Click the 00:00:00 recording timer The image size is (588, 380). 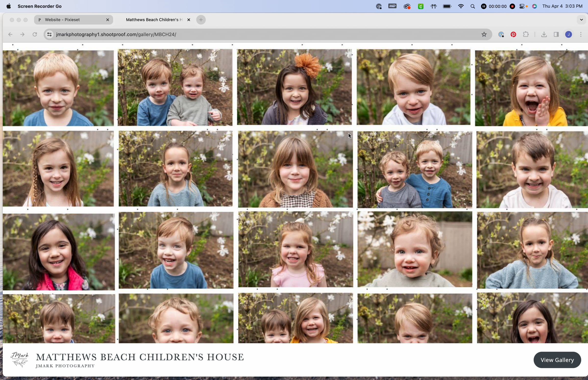[x=498, y=6]
